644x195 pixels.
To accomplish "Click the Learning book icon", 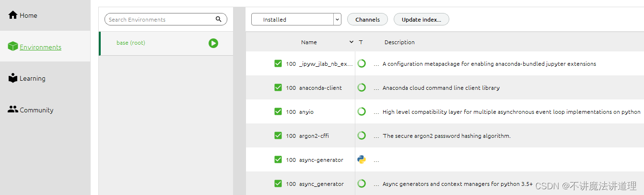I will coord(13,78).
